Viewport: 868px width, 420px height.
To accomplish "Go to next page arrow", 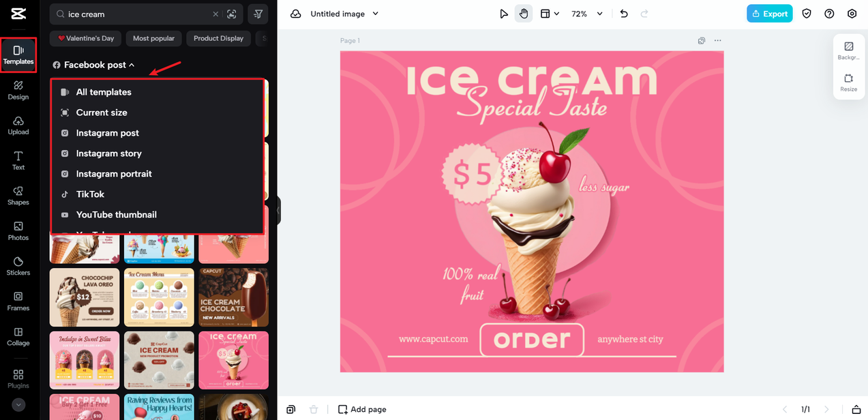I will tap(826, 409).
